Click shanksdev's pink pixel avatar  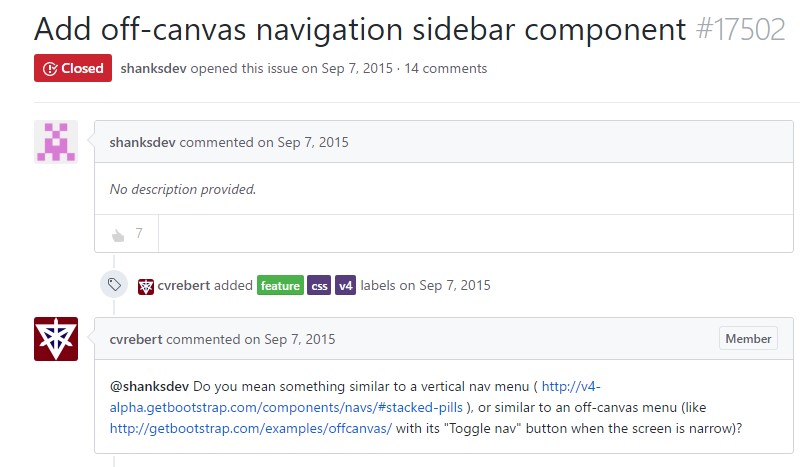tap(56, 141)
